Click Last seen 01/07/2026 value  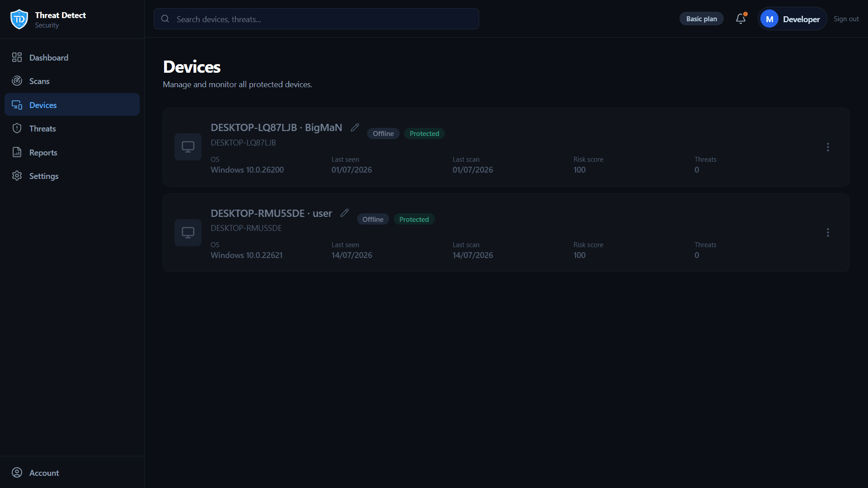point(352,170)
